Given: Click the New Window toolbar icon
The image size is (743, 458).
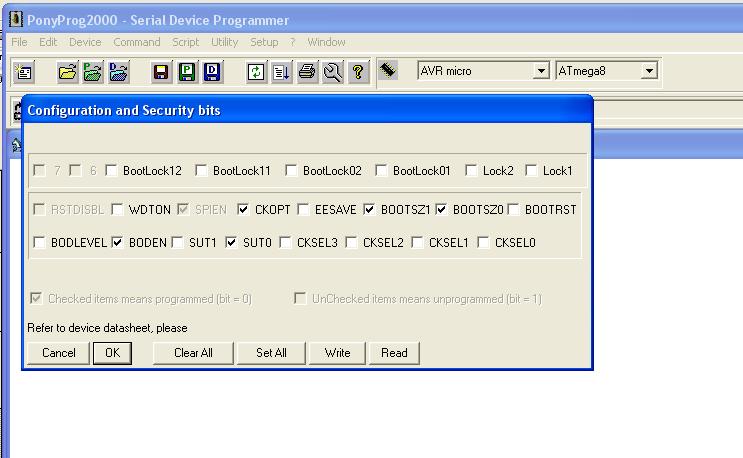Looking at the screenshot, I should (x=23, y=72).
